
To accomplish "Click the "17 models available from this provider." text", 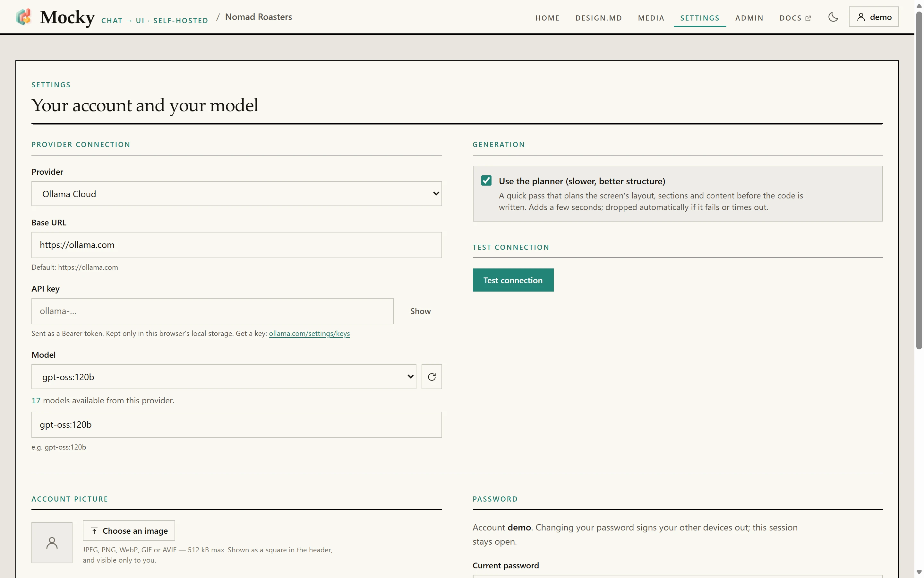I will [103, 400].
